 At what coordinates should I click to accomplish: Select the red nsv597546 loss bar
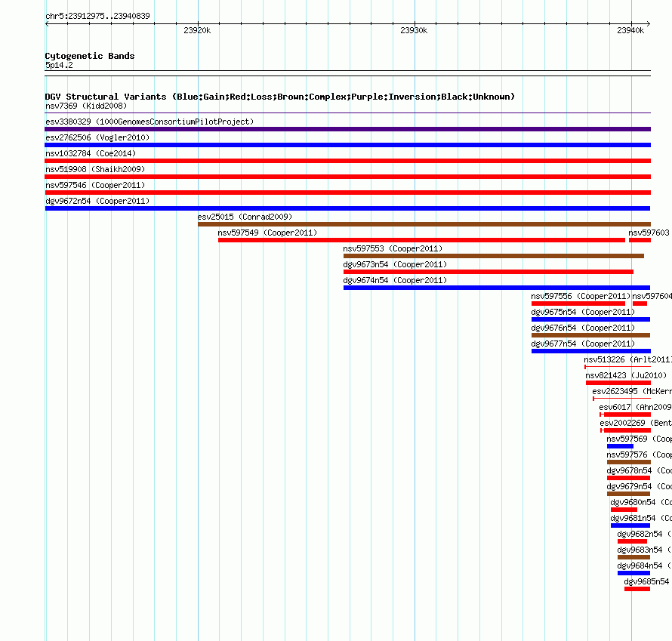tap(347, 193)
